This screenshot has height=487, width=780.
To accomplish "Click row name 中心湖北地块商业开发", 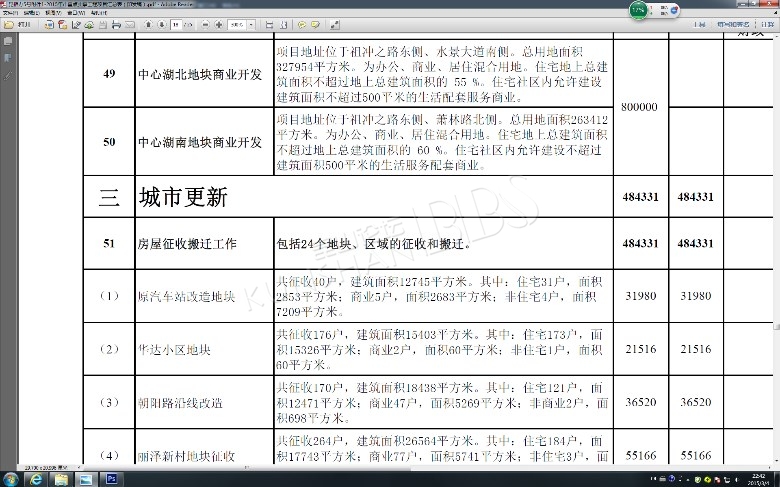I will 200,75.
